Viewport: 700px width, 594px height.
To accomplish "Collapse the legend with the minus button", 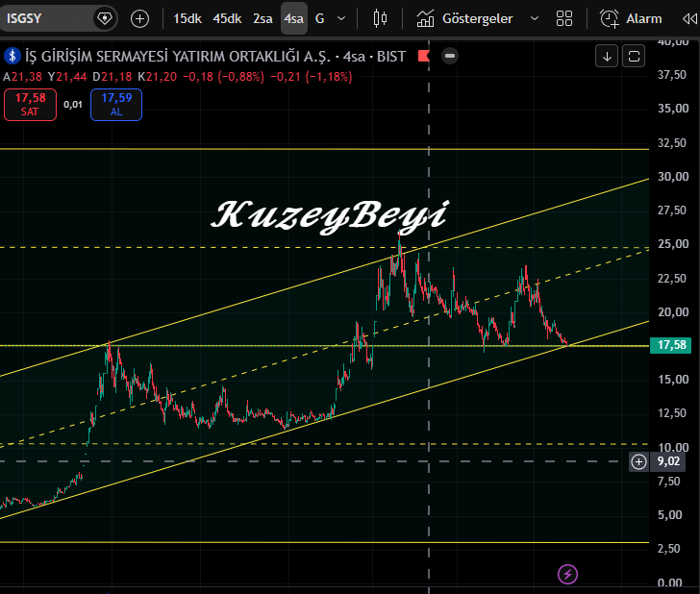I will click(x=450, y=56).
